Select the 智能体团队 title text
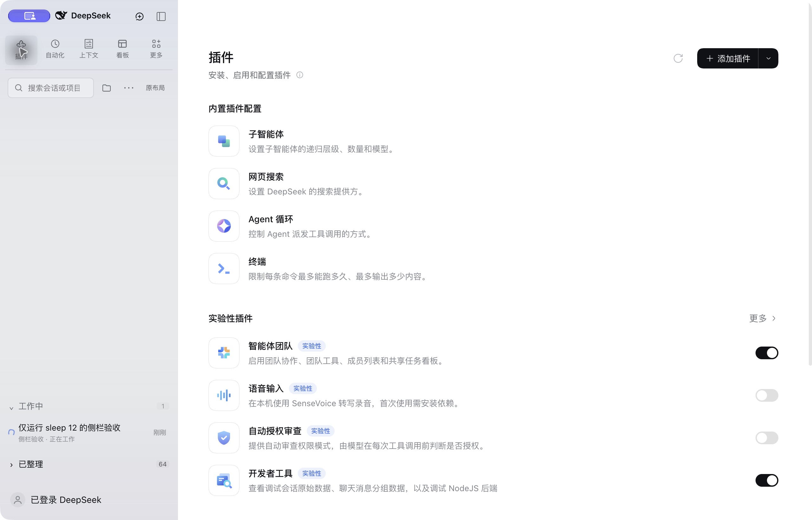Screen dimensions: 812x520 coord(271,346)
